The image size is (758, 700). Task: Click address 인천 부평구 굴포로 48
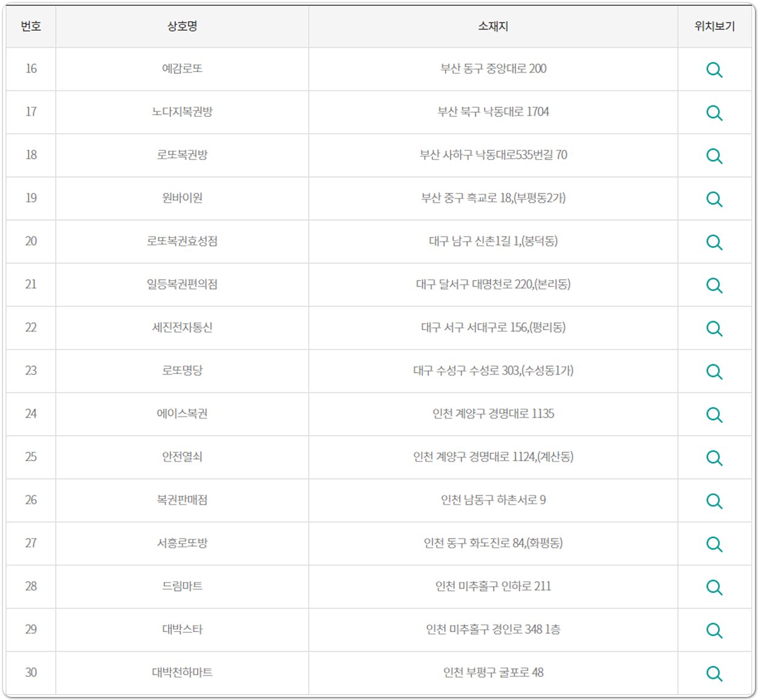[493, 672]
